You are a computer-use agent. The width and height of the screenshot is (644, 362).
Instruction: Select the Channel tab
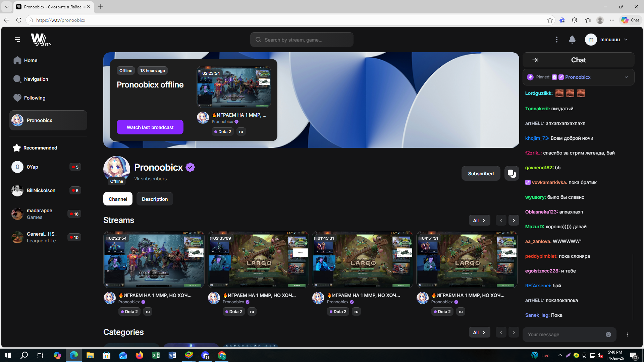[118, 199]
